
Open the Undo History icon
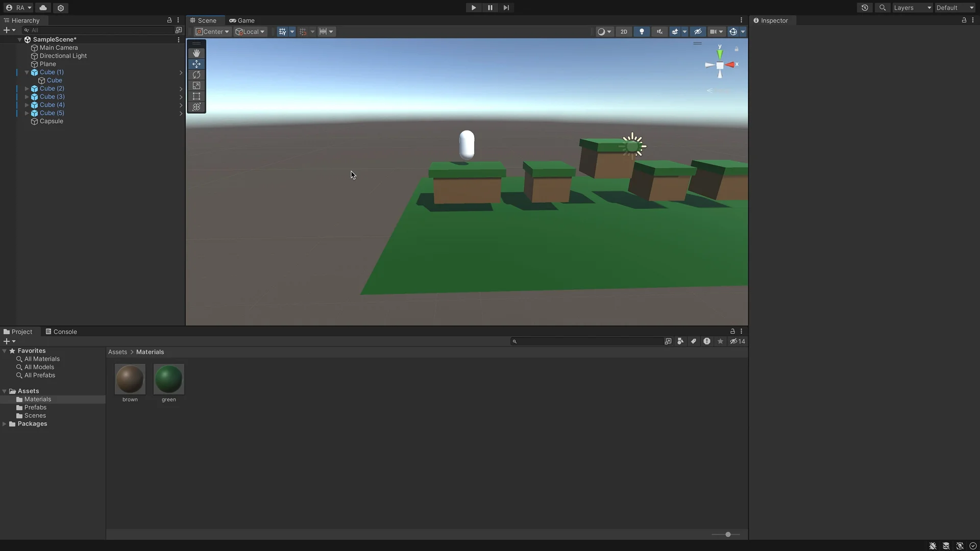865,8
